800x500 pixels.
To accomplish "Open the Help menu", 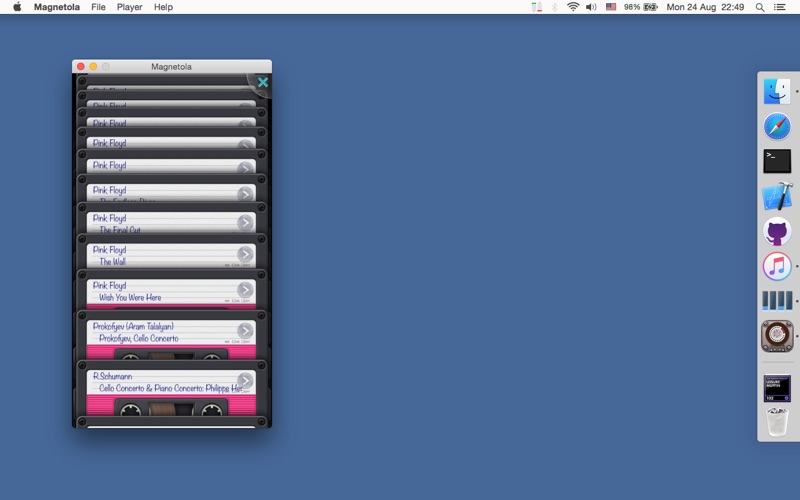I will pyautogui.click(x=163, y=7).
